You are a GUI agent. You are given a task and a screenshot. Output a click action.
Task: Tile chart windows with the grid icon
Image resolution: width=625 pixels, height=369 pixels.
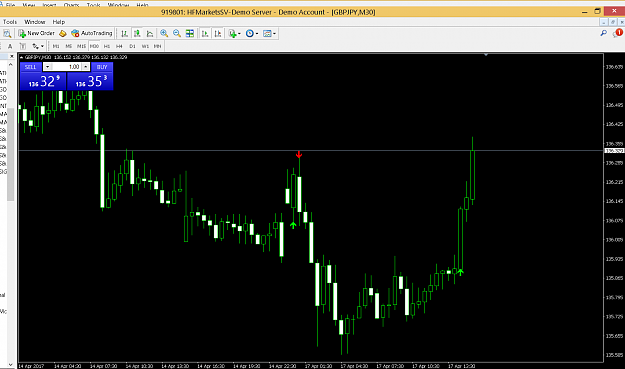click(190, 33)
